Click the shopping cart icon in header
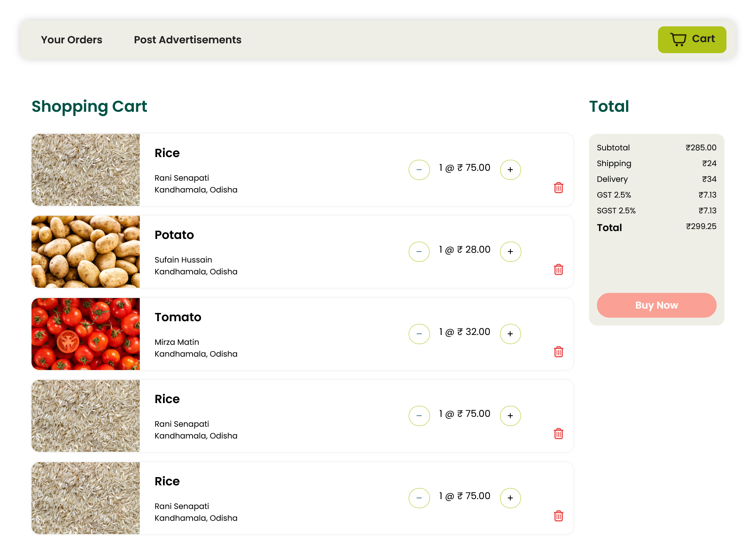This screenshot has height=544, width=756. [678, 39]
